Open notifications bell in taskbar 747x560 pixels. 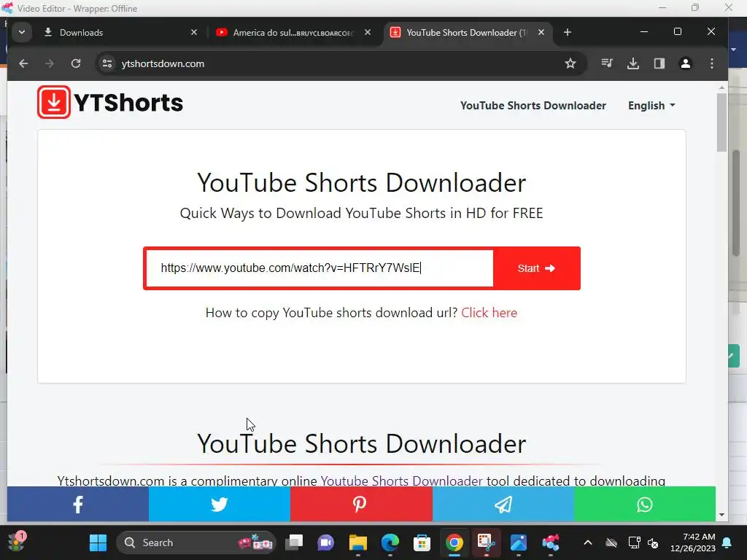(x=727, y=542)
